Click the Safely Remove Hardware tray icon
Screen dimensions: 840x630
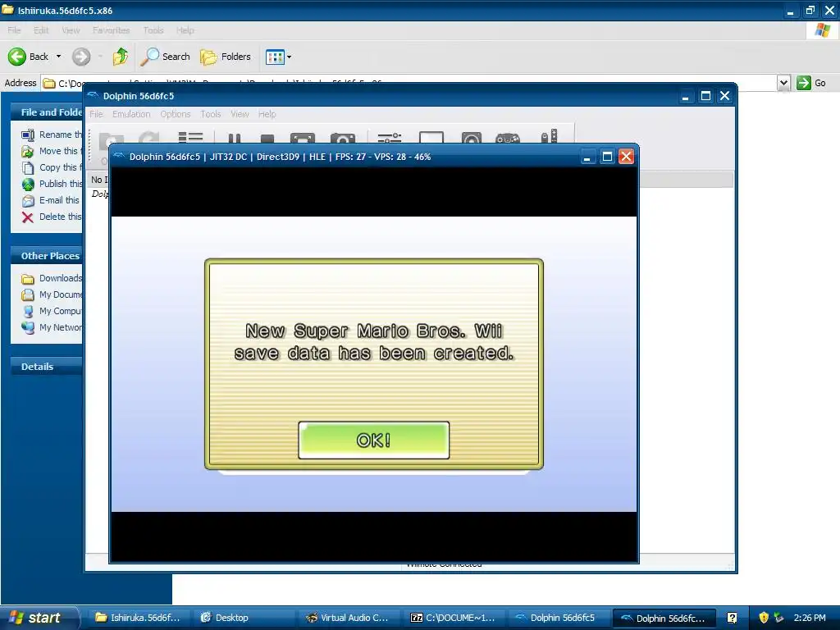click(x=778, y=618)
